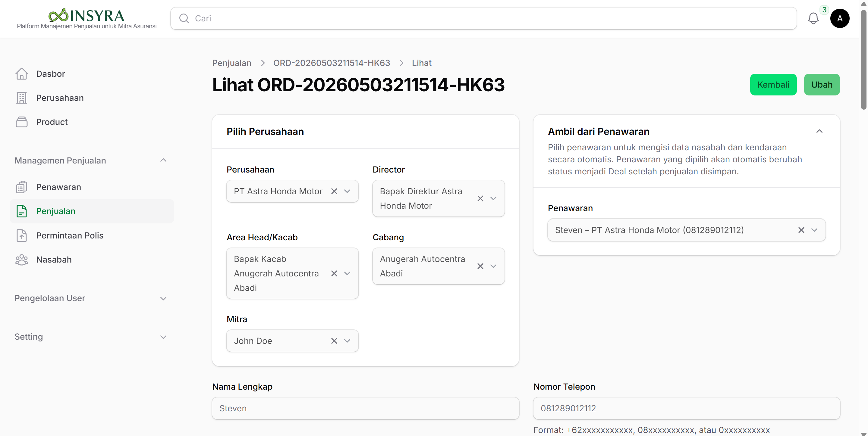This screenshot has width=868, height=436.
Task: Click the Nasabah people icon
Action: click(x=22, y=260)
